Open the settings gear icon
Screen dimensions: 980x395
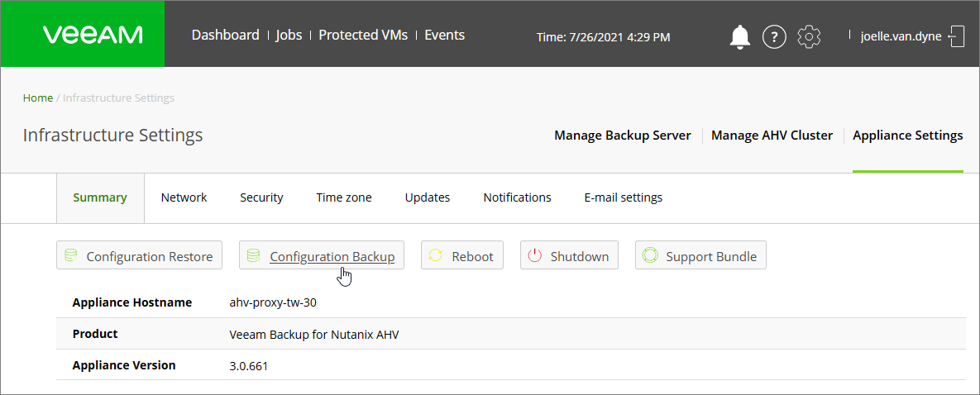tap(809, 36)
